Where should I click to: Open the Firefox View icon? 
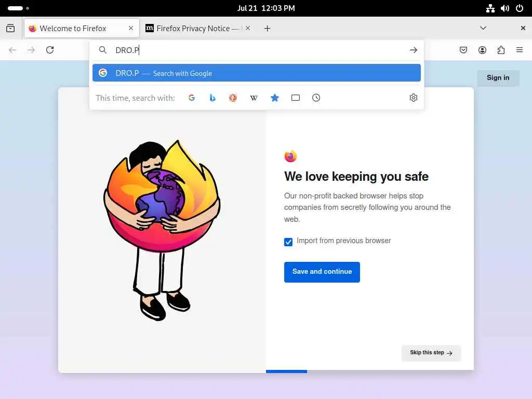pyautogui.click(x=10, y=28)
